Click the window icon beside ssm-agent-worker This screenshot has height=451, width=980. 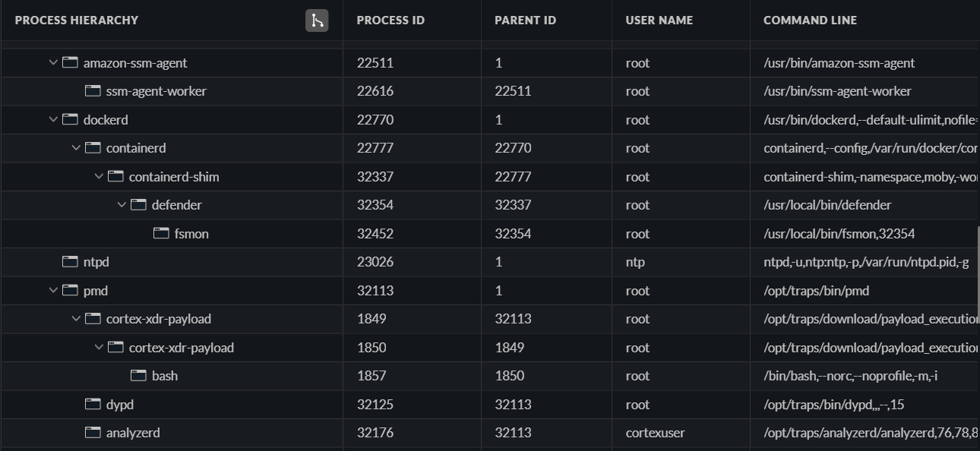(x=93, y=91)
